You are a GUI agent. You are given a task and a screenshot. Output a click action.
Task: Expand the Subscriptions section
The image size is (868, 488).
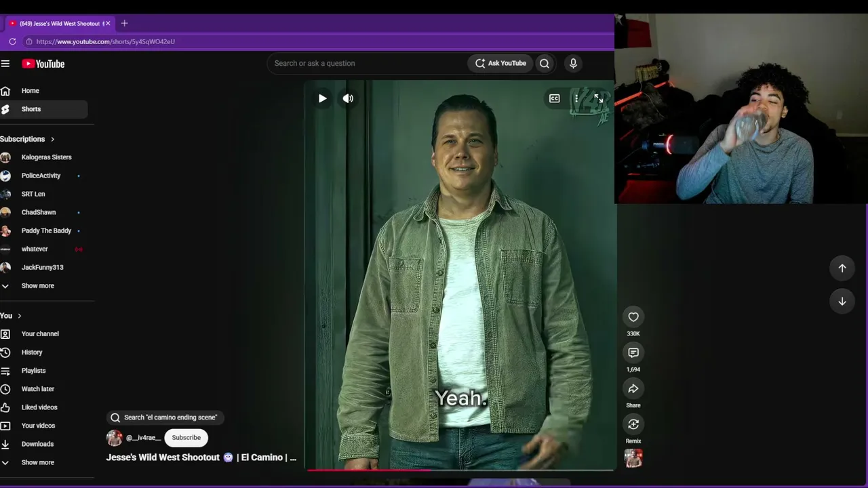click(28, 139)
